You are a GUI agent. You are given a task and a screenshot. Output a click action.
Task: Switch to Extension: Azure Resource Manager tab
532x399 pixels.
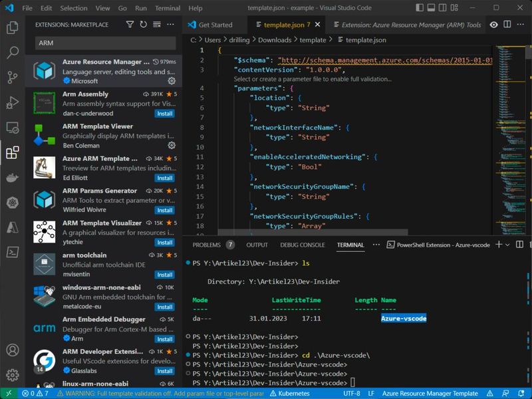(x=407, y=25)
